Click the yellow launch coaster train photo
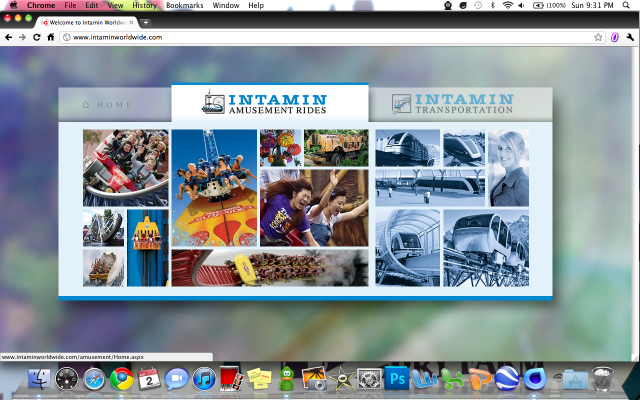This screenshot has height=400, width=640. pos(270,268)
